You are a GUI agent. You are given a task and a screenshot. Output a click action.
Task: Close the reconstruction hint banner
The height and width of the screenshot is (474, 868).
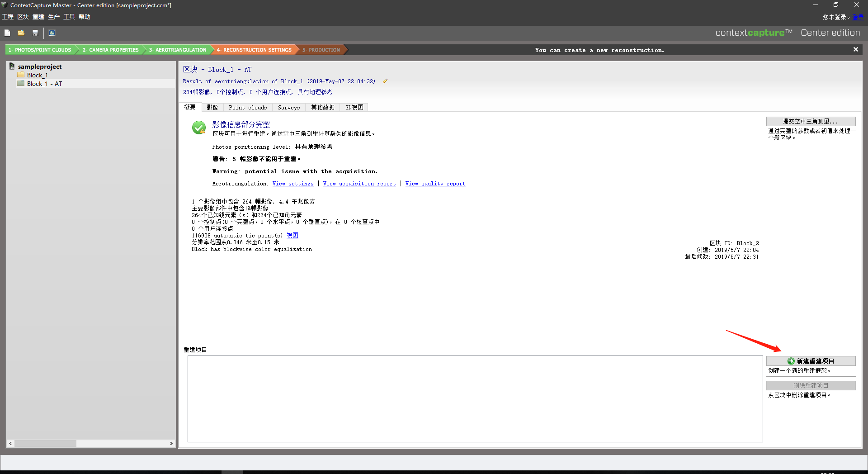pyautogui.click(x=855, y=50)
